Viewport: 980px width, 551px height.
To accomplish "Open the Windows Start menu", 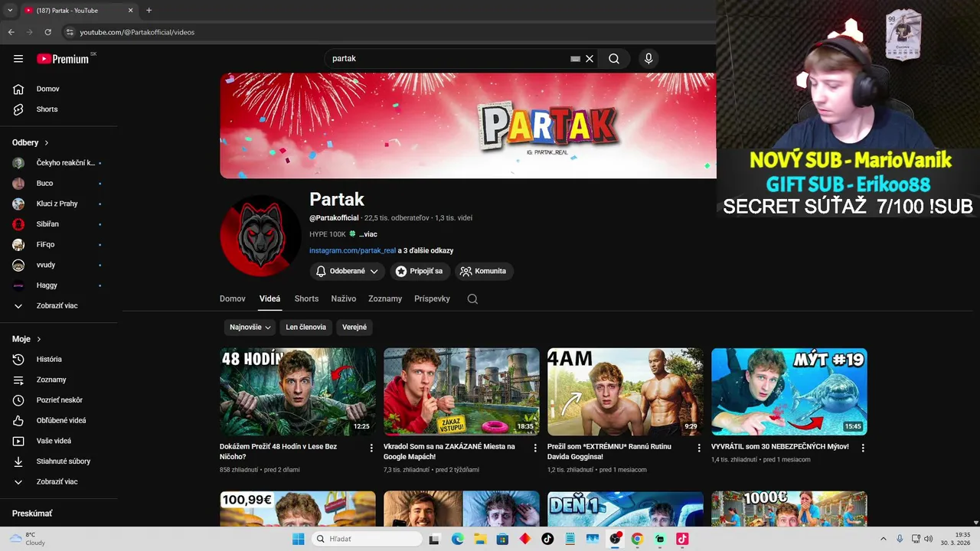I will (x=298, y=539).
